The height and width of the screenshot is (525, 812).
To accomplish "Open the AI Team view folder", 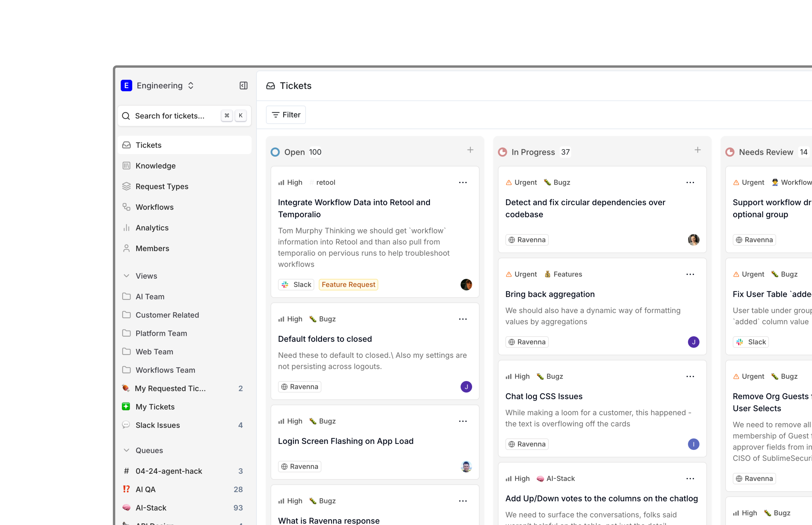I will click(185, 297).
